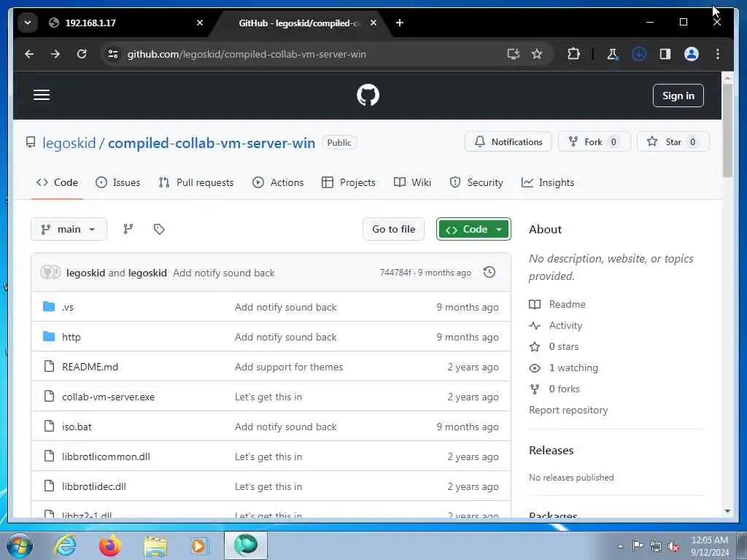Screen dimensions: 747x560
Task: Open the http folder
Action: 71,337
